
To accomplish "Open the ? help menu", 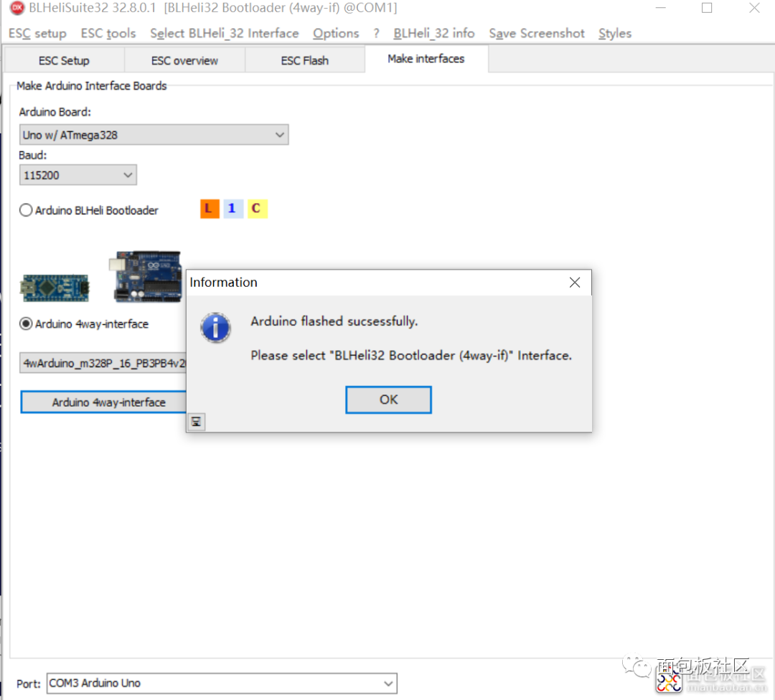I will coord(377,33).
